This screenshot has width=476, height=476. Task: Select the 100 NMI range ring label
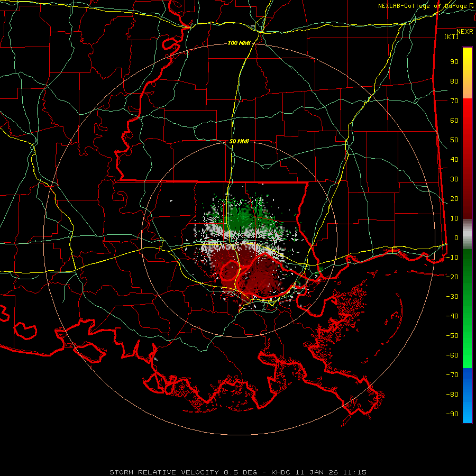[239, 43]
